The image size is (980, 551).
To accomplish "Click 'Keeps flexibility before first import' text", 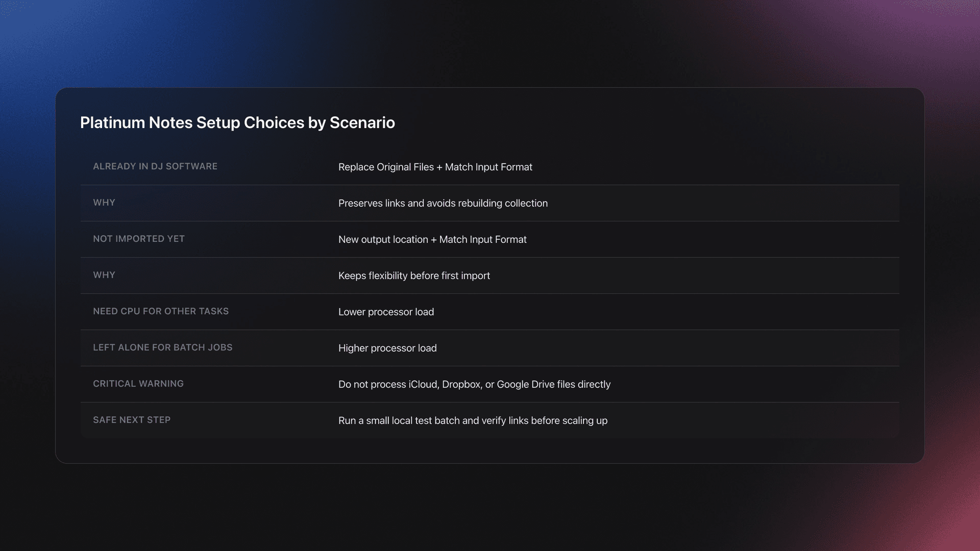I will [x=414, y=275].
